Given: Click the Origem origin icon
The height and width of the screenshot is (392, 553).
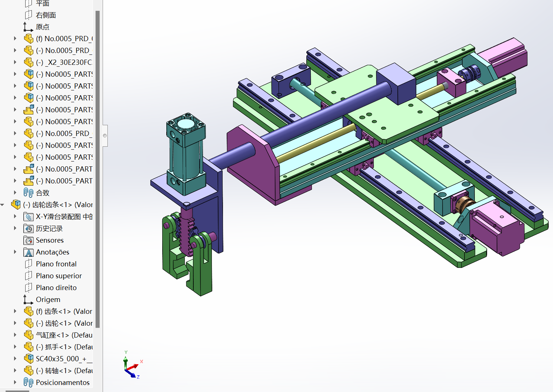Looking at the screenshot, I should (x=28, y=299).
